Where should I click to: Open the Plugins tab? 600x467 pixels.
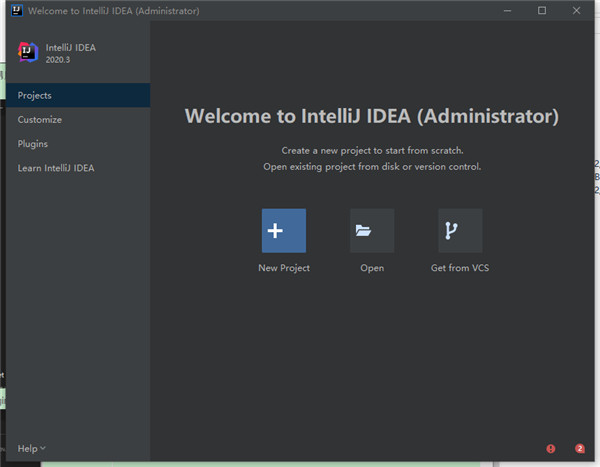pos(33,144)
